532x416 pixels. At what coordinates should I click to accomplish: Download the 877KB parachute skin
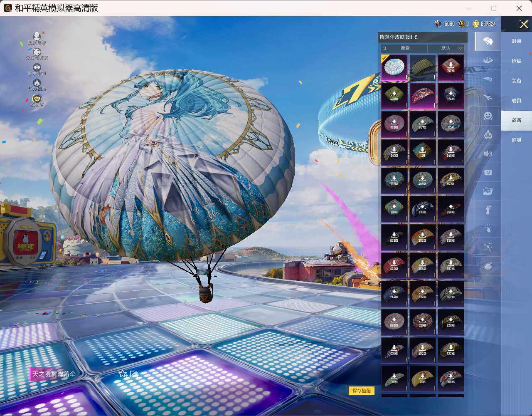pyautogui.click(x=451, y=181)
